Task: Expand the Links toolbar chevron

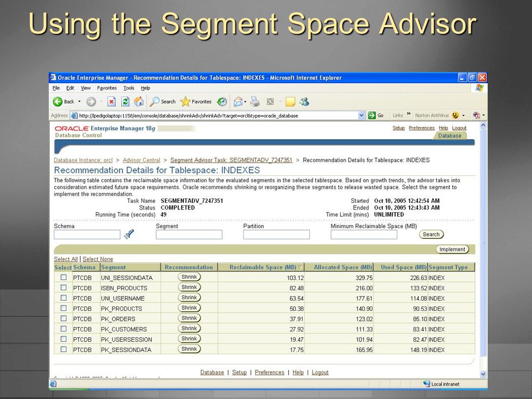Action: pos(408,114)
